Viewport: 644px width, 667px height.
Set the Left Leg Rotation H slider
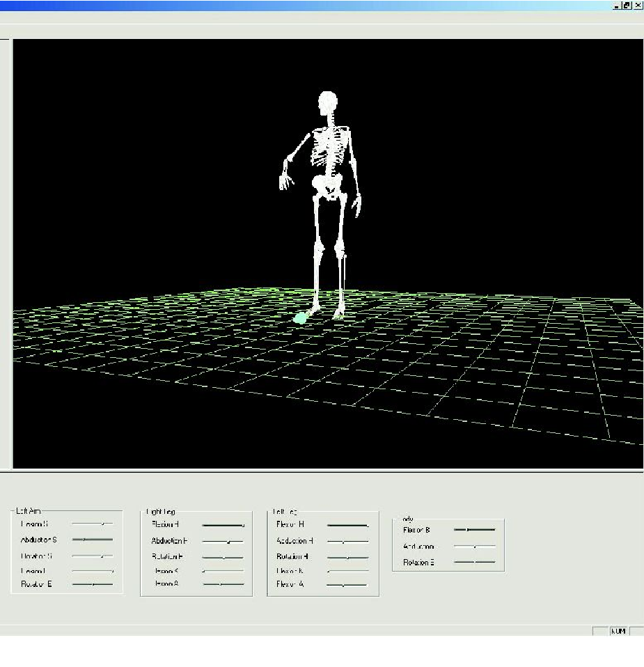click(x=347, y=557)
